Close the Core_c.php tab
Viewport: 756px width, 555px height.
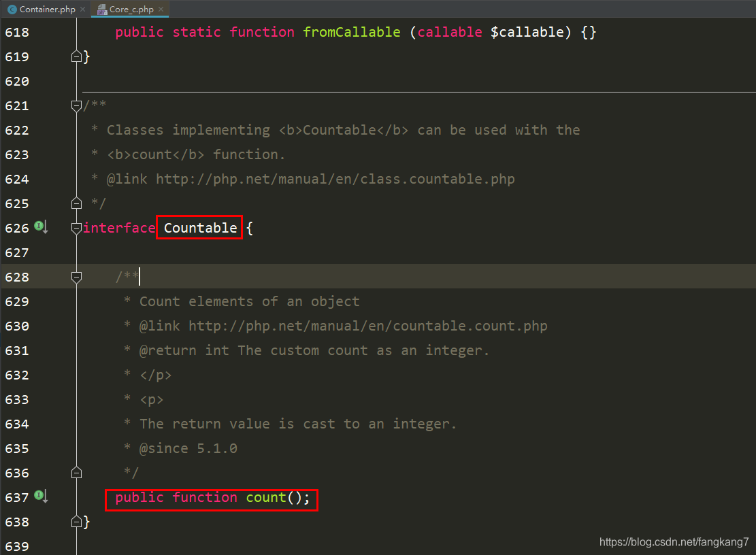pos(161,9)
